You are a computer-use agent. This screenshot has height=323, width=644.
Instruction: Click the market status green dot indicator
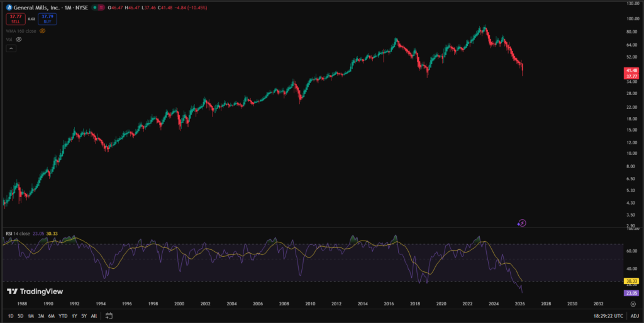[94, 8]
